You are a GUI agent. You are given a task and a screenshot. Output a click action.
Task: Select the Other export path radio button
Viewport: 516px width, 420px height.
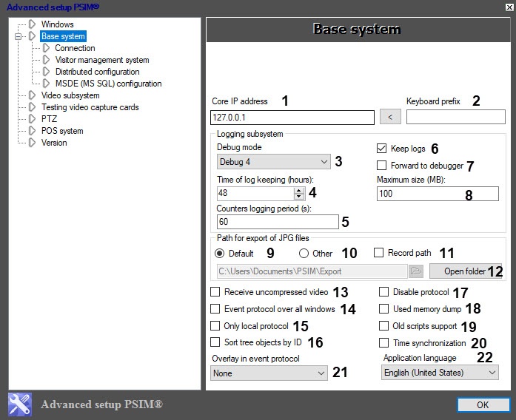pos(304,254)
